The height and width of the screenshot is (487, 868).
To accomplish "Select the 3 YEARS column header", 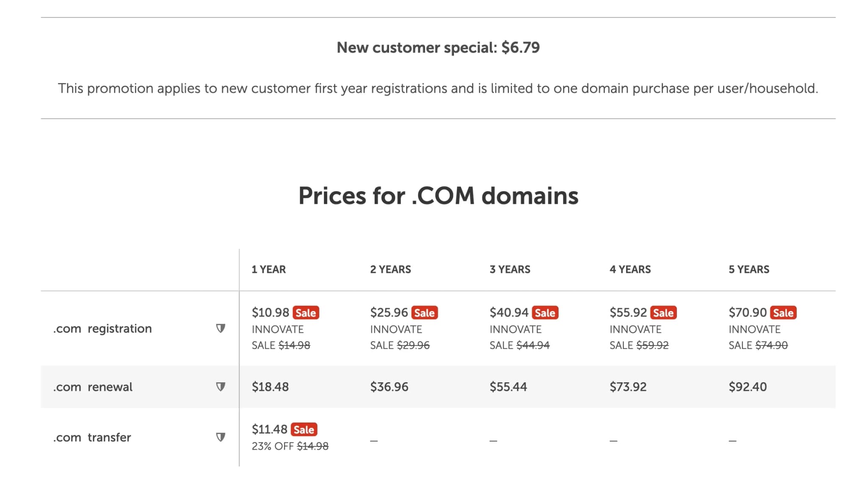I will point(510,270).
